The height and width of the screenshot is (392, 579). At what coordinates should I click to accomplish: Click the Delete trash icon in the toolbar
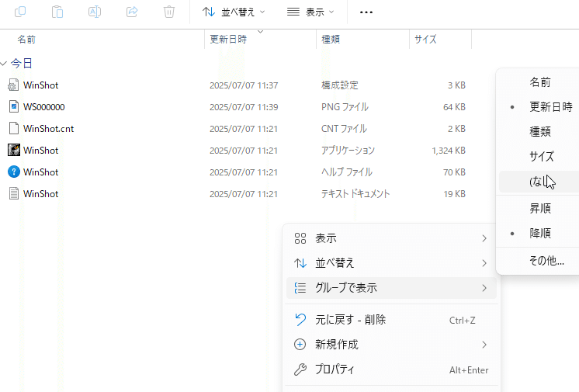[x=169, y=12]
